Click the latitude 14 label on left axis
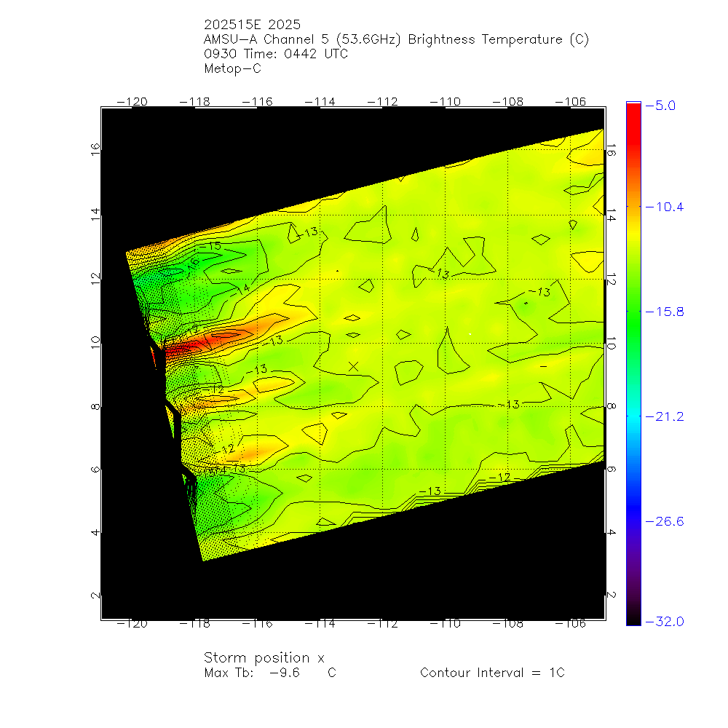The height and width of the screenshot is (728, 728). pyautogui.click(x=95, y=214)
